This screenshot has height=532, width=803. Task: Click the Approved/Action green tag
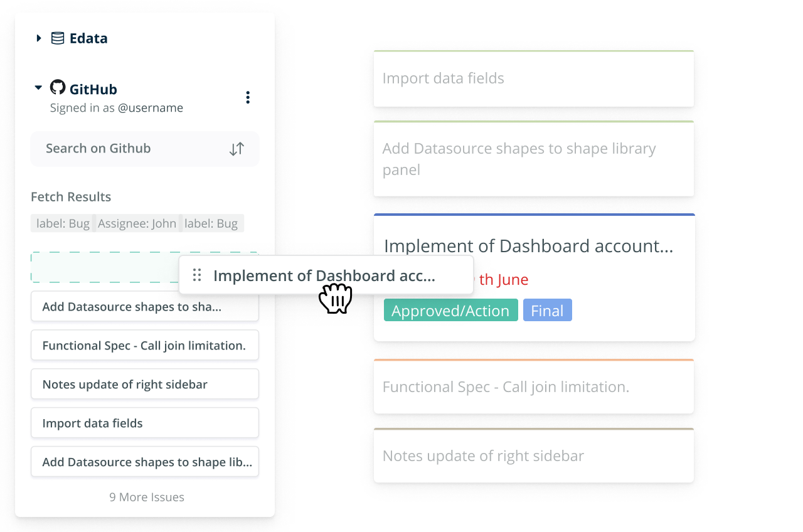point(450,311)
